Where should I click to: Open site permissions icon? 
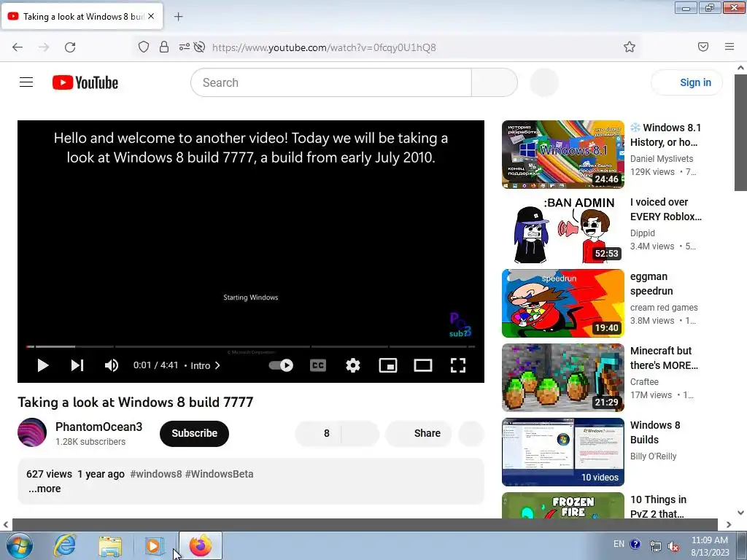(184, 47)
